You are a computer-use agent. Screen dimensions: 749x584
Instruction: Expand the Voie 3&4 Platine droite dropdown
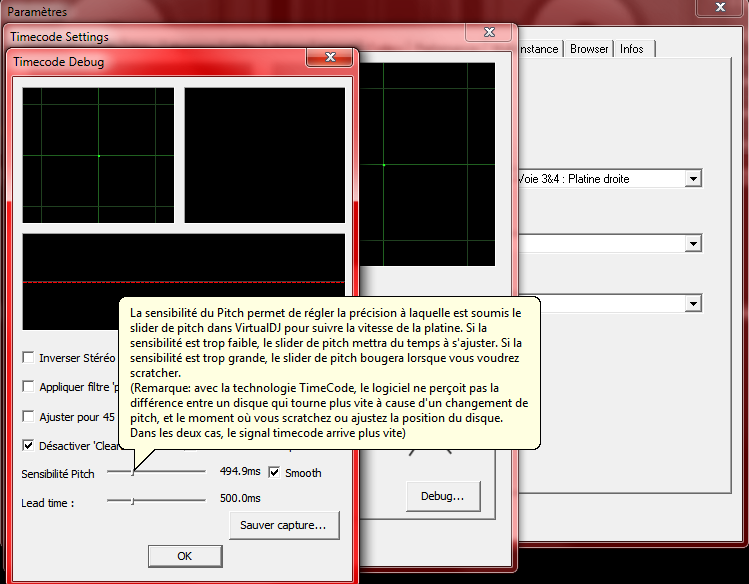pos(693,179)
